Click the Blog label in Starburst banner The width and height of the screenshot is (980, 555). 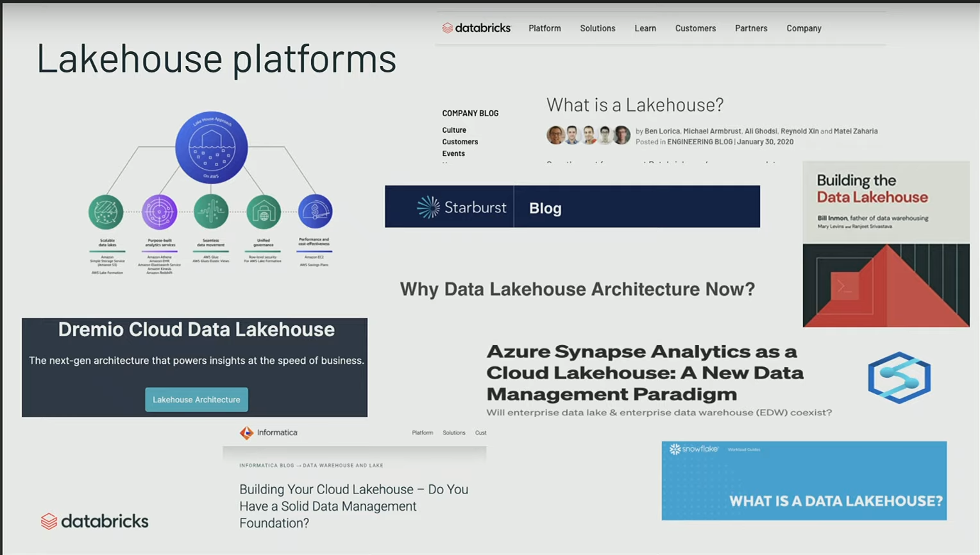(x=545, y=208)
